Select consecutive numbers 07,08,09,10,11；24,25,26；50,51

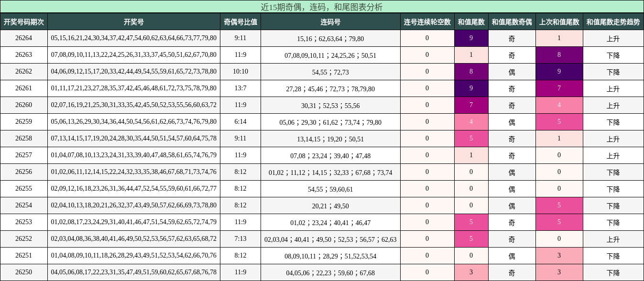click(330, 55)
